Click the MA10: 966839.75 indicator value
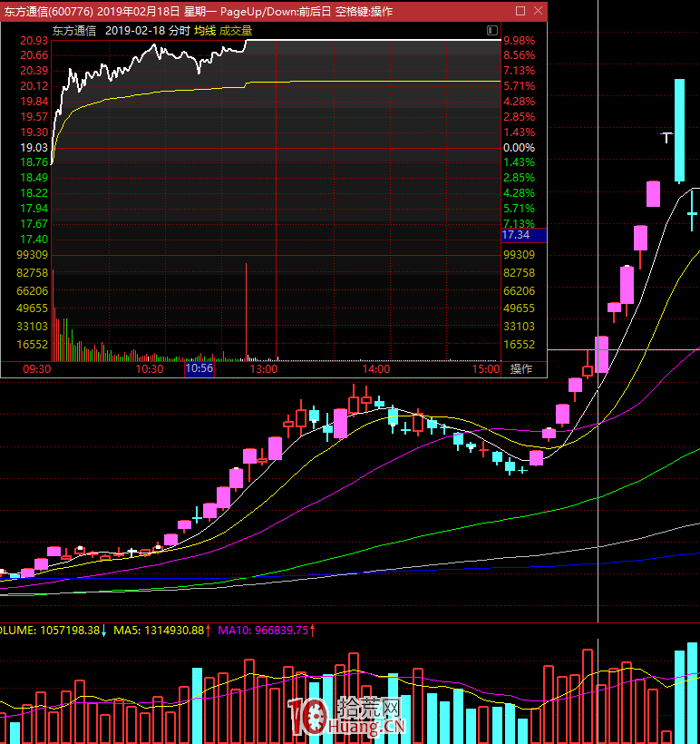Viewport: 700px width, 744px height. 266,631
